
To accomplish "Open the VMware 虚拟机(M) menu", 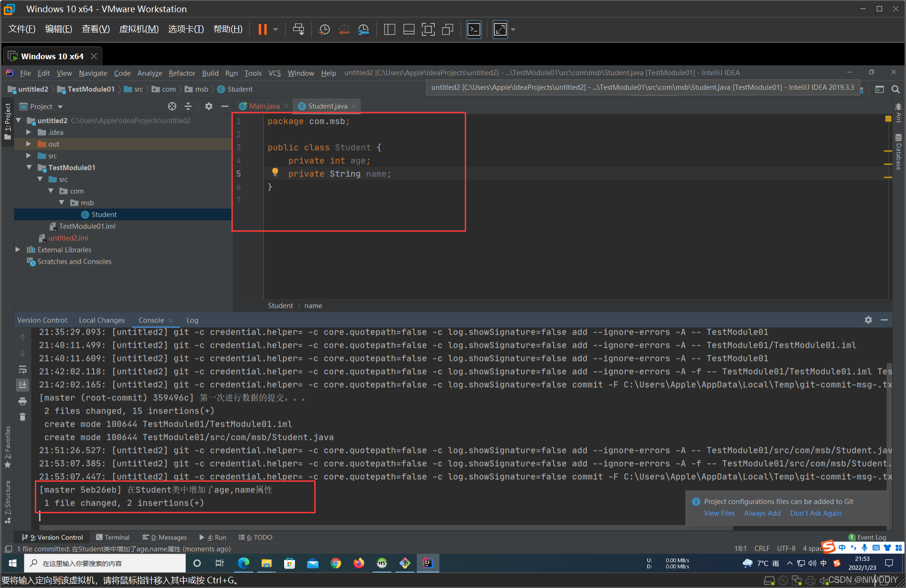I will pos(139,29).
